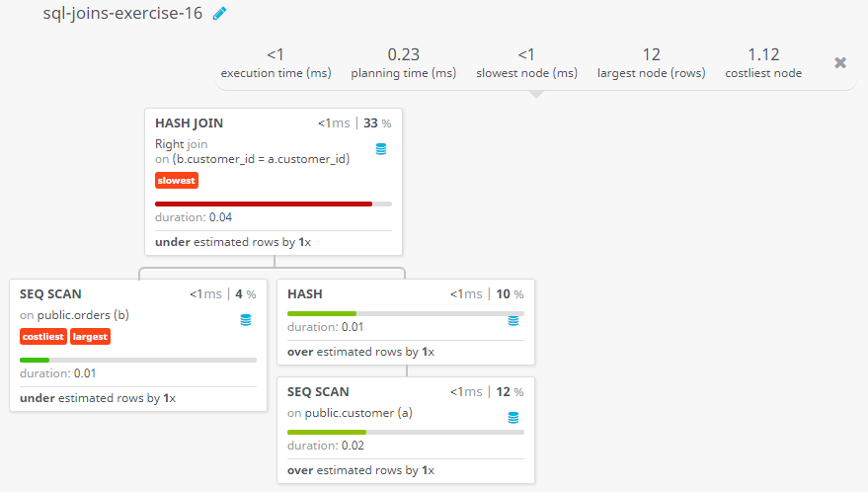Click the 'slowest' red tag
The height and width of the screenshot is (492, 868).
[177, 181]
